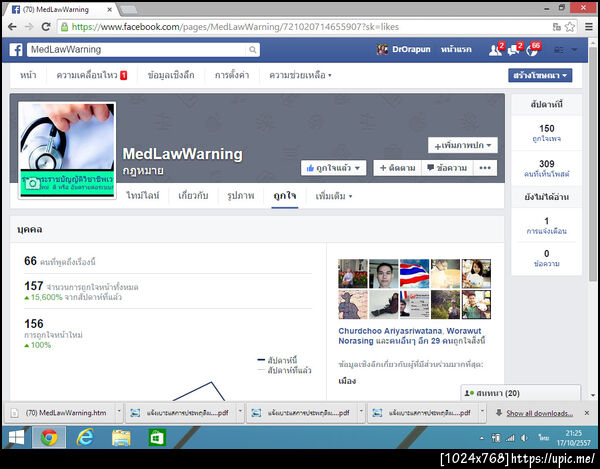Select the ถูกใจ likes tab

tap(285, 195)
